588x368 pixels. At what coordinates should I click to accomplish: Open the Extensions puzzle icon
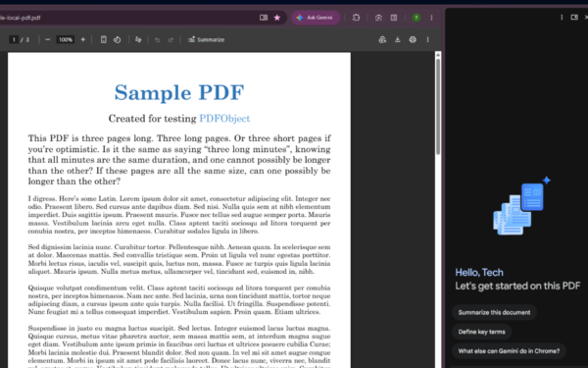click(356, 18)
